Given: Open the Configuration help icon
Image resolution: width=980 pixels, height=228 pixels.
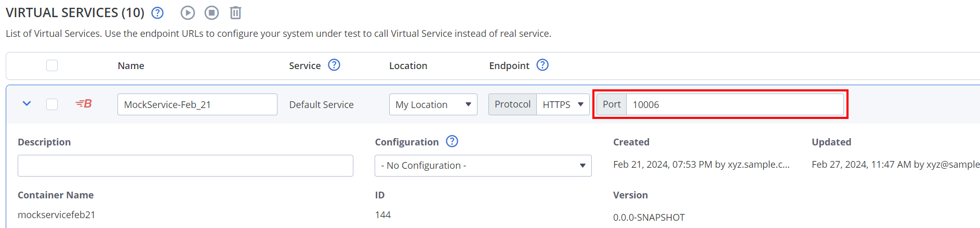Looking at the screenshot, I should tap(452, 141).
